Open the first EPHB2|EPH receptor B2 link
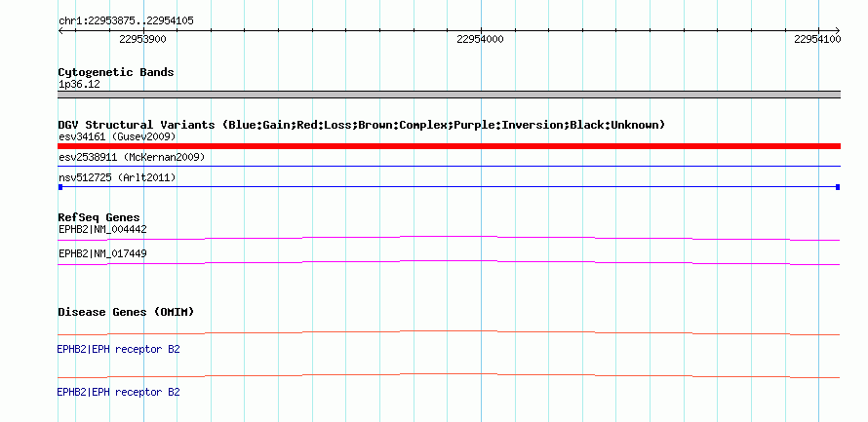The image size is (868, 422). (118, 350)
